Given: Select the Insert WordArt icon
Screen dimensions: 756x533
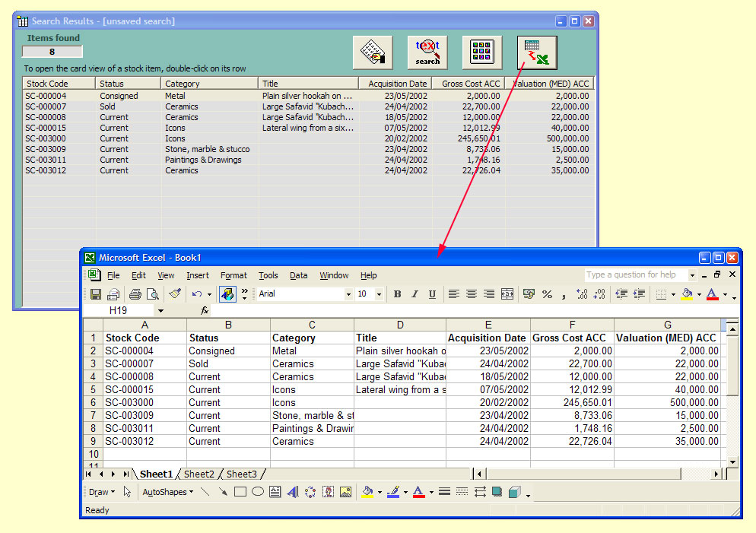Looking at the screenshot, I should (x=293, y=492).
